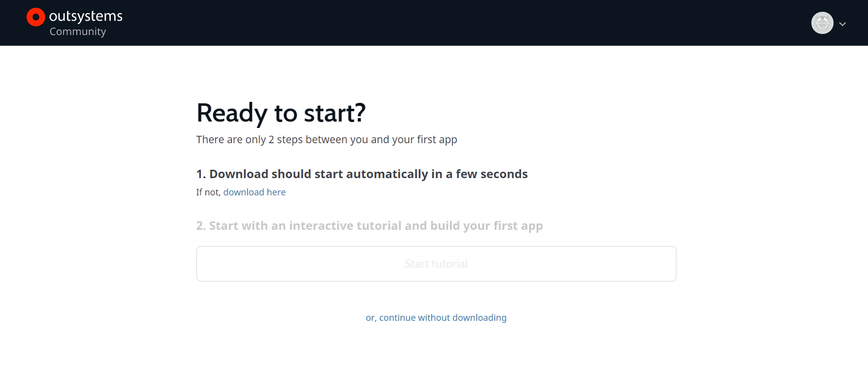Go to Community via header label
Image resolution: width=868 pixels, height=371 pixels.
[78, 31]
